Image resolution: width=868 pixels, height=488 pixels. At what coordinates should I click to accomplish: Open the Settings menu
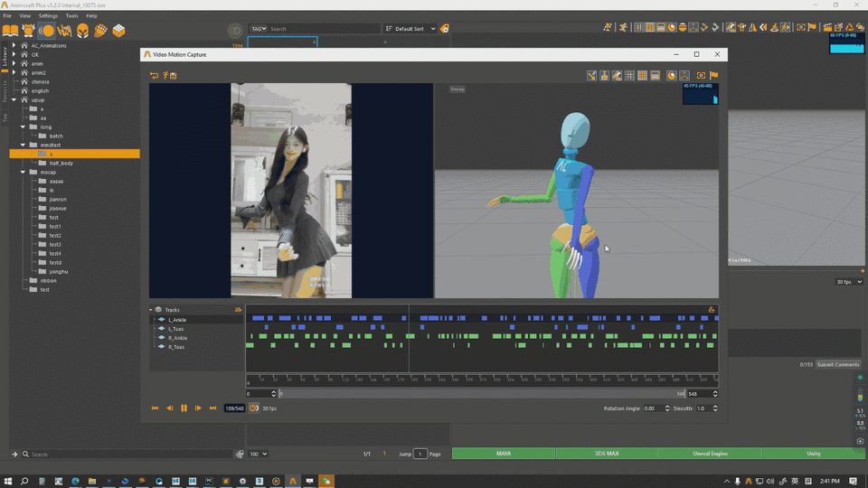click(48, 15)
